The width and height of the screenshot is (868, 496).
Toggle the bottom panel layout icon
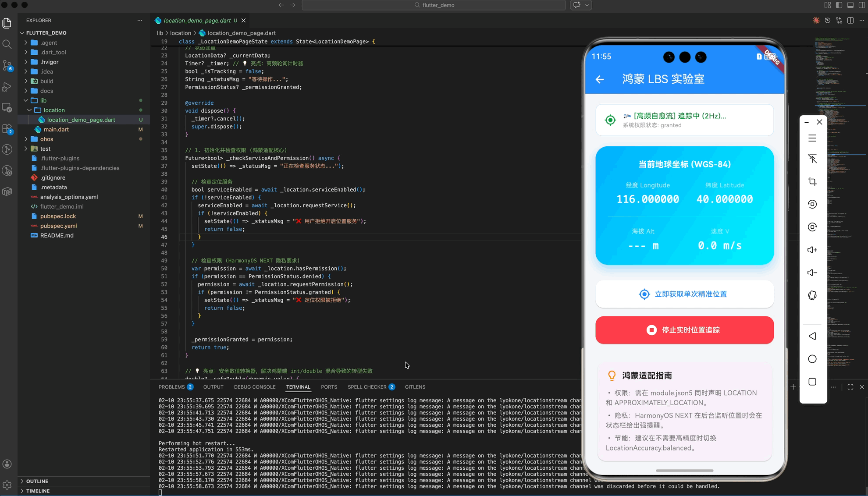tap(850, 5)
